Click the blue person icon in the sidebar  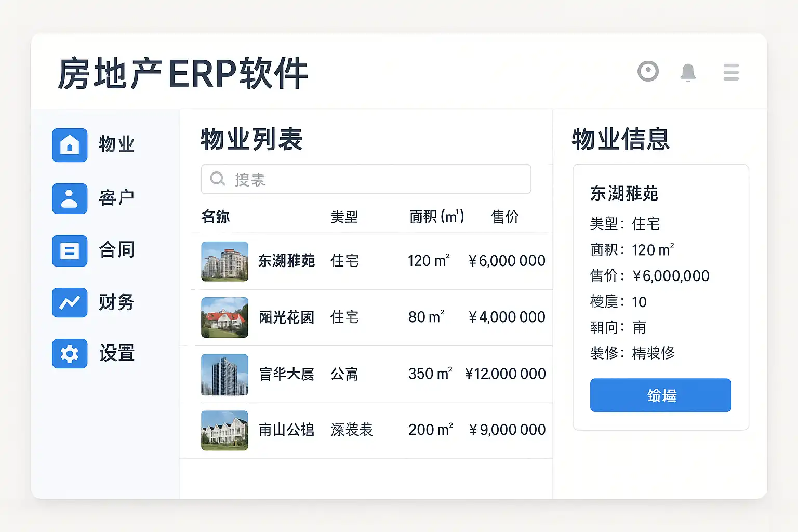[70, 198]
